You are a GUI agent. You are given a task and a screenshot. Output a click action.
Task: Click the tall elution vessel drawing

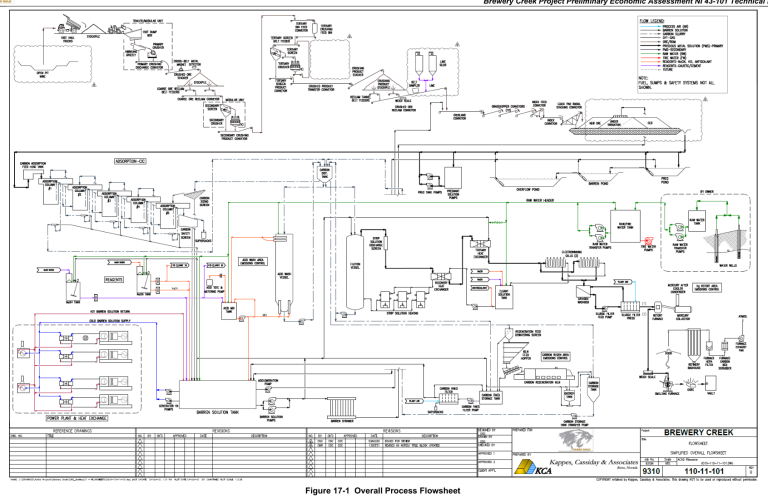(x=355, y=272)
